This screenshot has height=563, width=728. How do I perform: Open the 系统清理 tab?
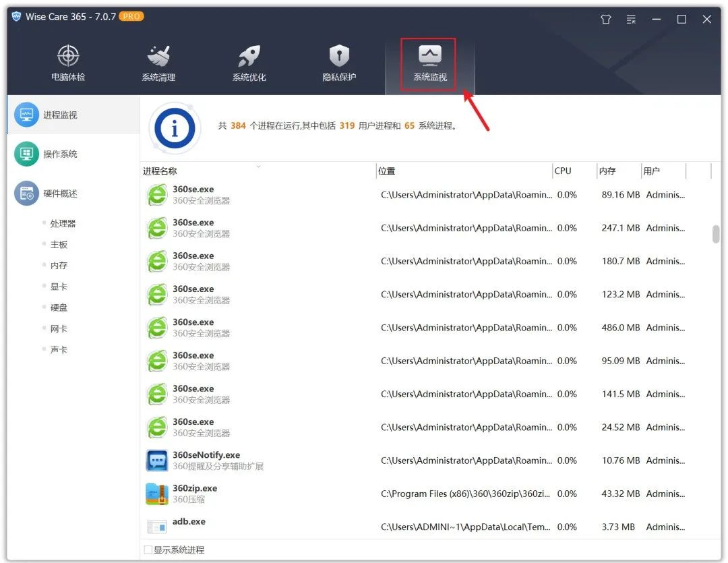tap(158, 63)
